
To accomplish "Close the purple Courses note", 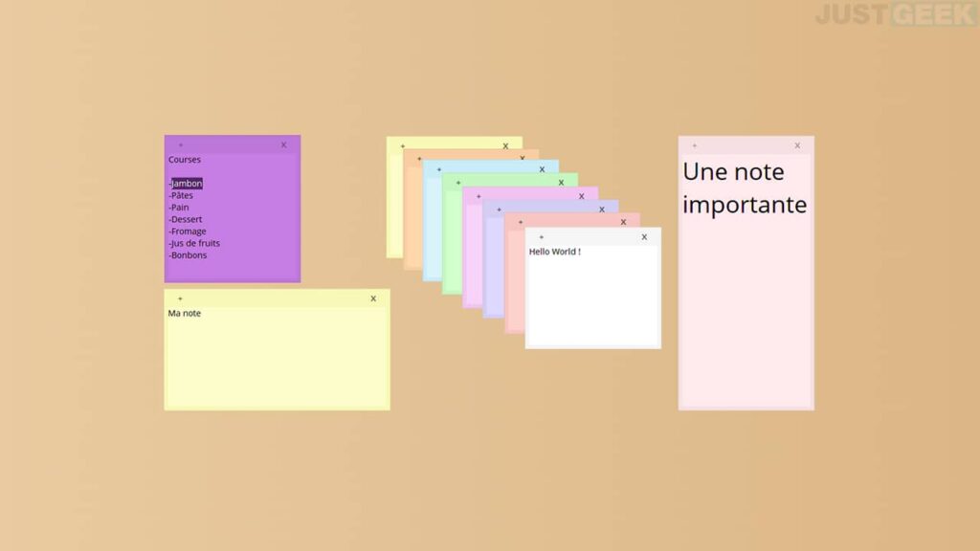I will (283, 145).
